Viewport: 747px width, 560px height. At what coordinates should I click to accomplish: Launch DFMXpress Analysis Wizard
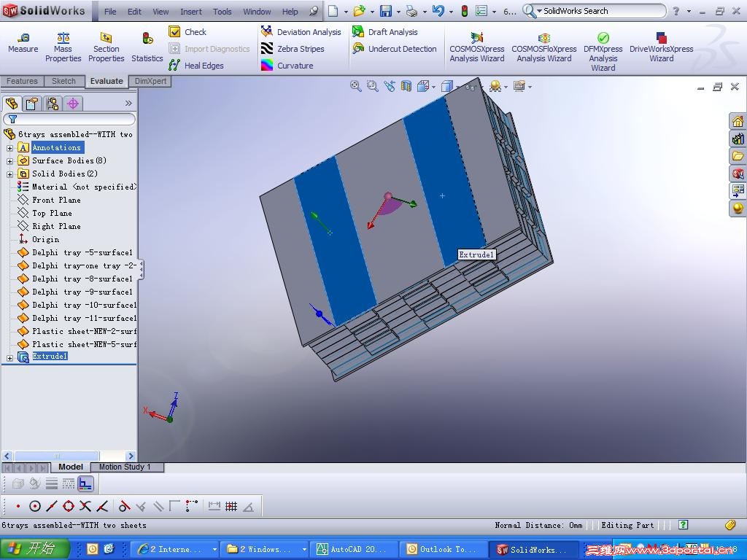point(603,52)
